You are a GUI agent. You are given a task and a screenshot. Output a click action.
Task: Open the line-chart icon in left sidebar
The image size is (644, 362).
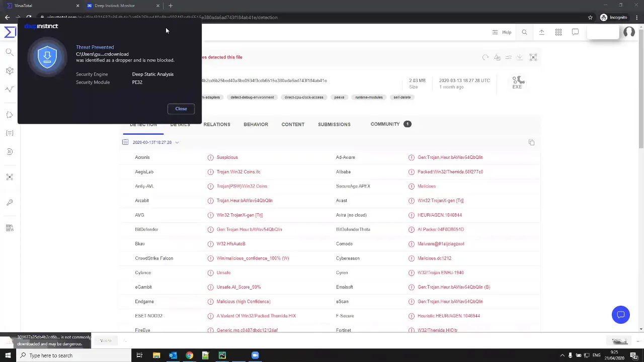tap(10, 89)
